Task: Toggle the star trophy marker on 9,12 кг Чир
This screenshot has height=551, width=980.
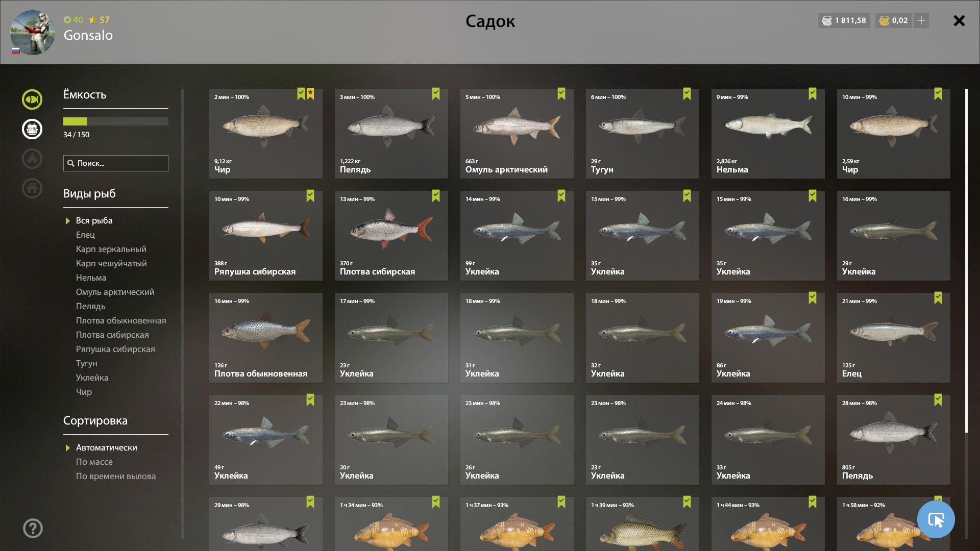Action: (310, 94)
